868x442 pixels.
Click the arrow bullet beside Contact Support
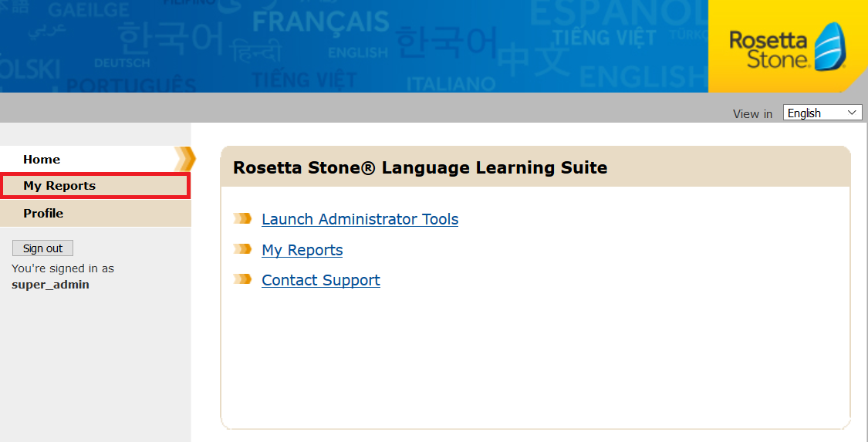(x=242, y=279)
